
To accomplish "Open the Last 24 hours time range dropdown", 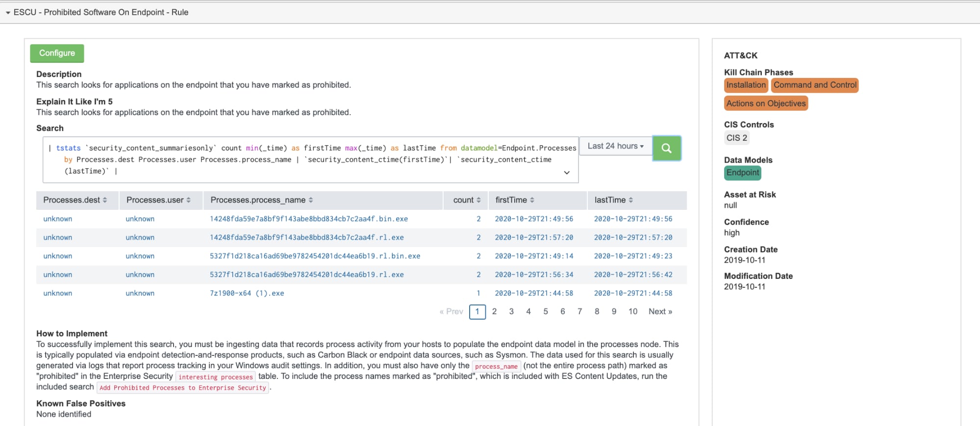I will point(616,146).
